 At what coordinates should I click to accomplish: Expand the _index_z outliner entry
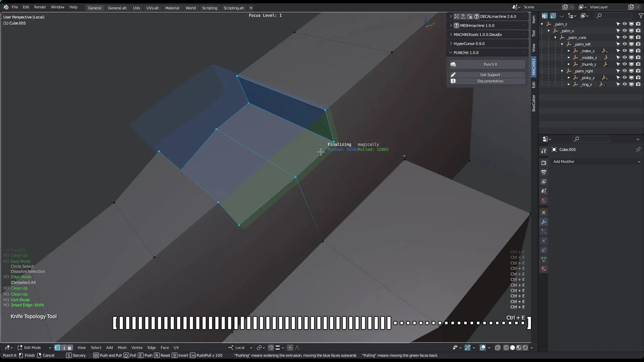pos(569,51)
